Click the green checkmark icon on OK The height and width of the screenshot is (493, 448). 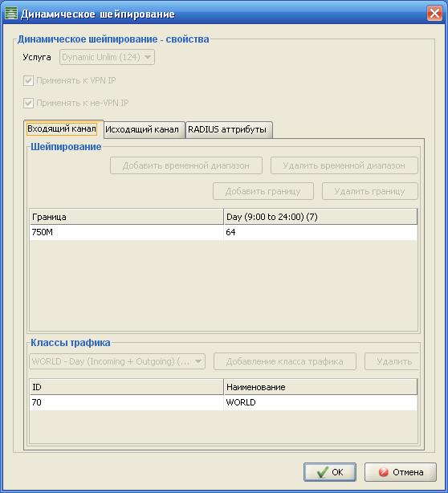(323, 472)
